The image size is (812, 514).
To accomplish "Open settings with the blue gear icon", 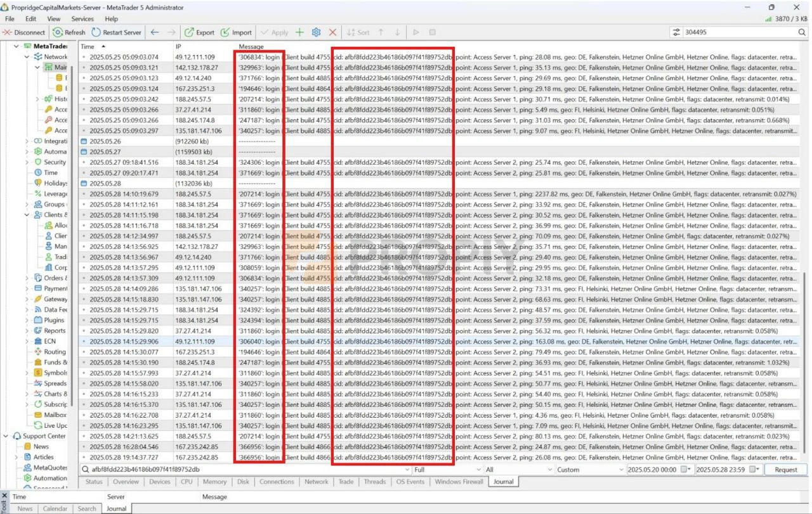I will click(316, 32).
